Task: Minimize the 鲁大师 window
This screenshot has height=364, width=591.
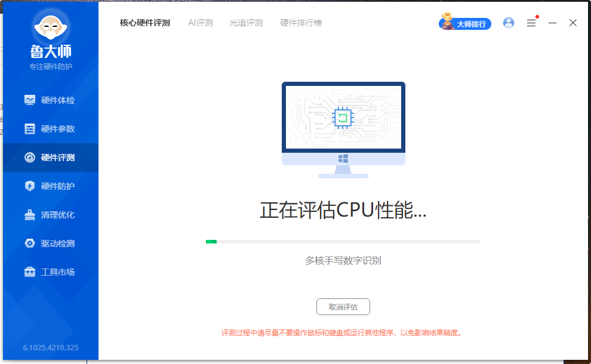Action: pyautogui.click(x=553, y=23)
